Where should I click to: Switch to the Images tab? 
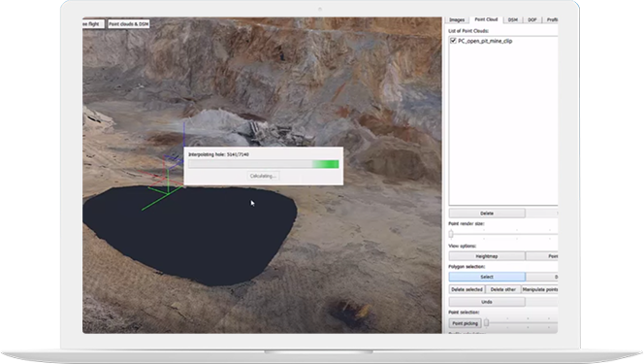click(457, 19)
